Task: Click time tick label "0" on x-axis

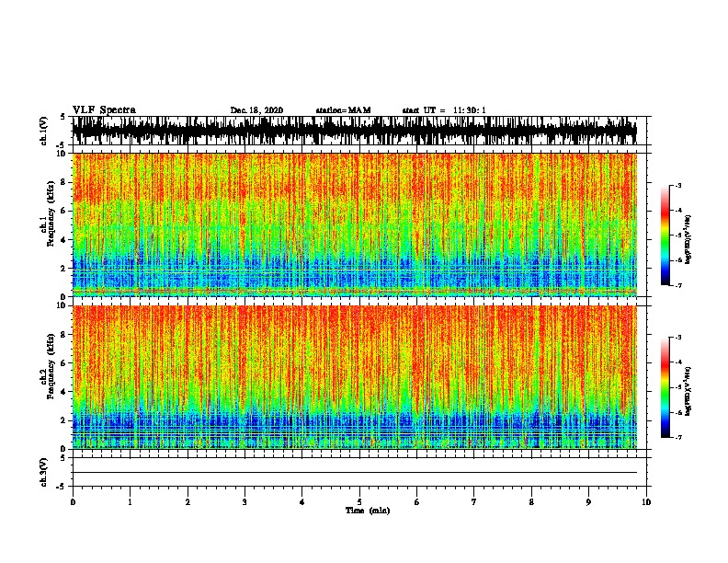Action: [73, 502]
